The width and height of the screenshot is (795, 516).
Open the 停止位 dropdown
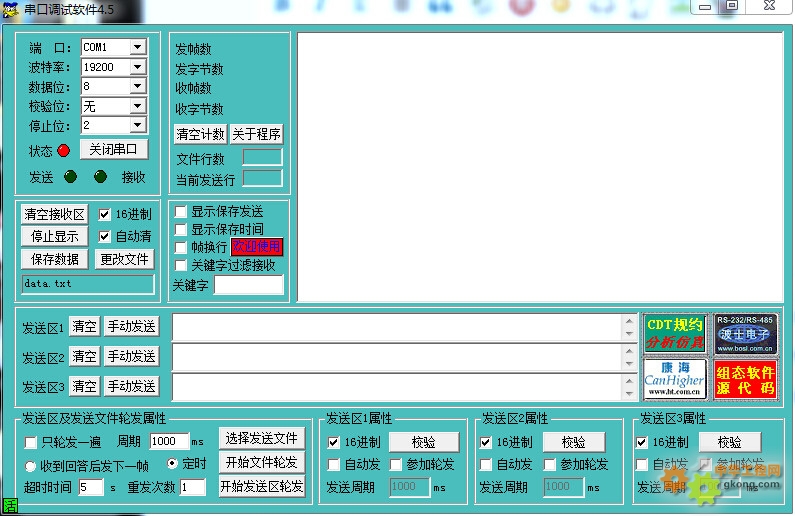137,125
